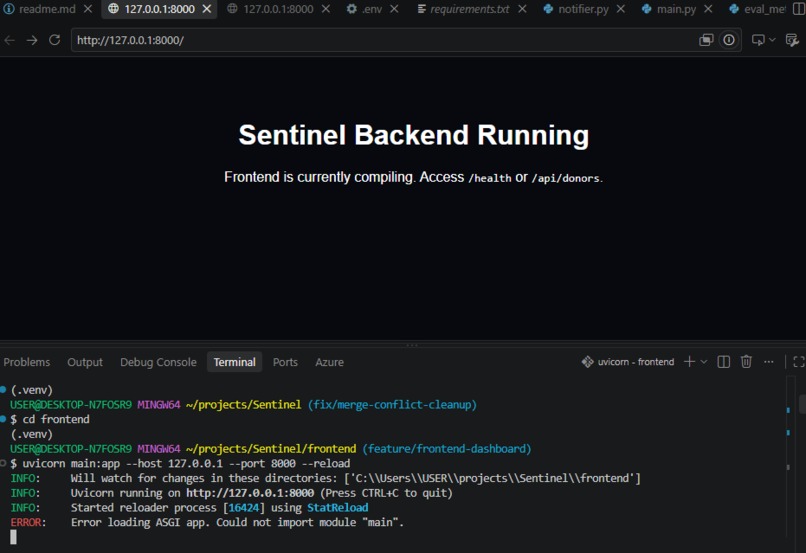Screen dimensions: 806x553
Task: Close the notifier.py tab
Action: [x=621, y=9]
